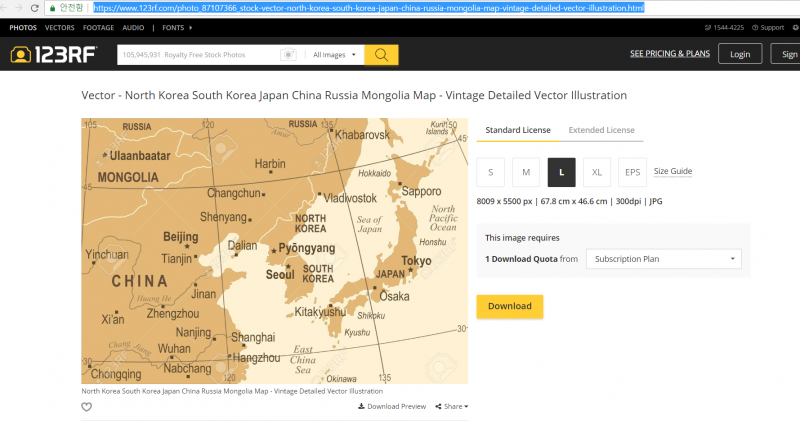Open the All Images filter dropdown
The width and height of the screenshot is (800, 421).
click(x=334, y=55)
